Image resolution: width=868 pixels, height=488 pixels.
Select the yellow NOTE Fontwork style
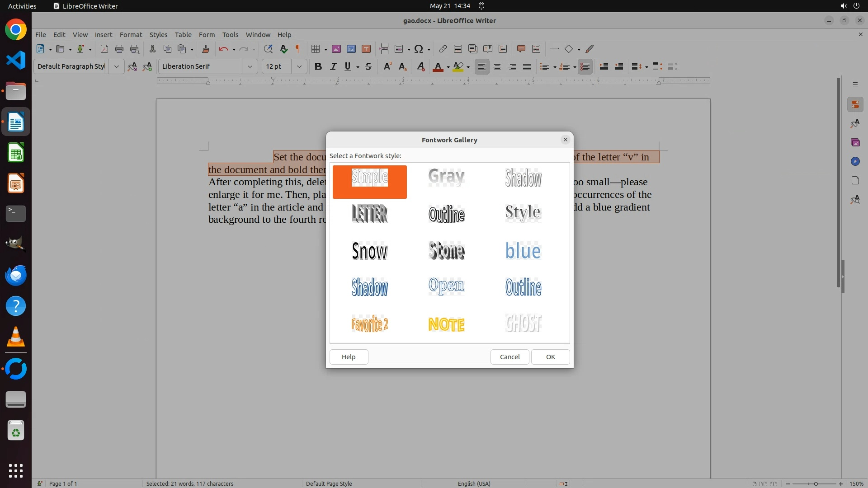coord(446,324)
